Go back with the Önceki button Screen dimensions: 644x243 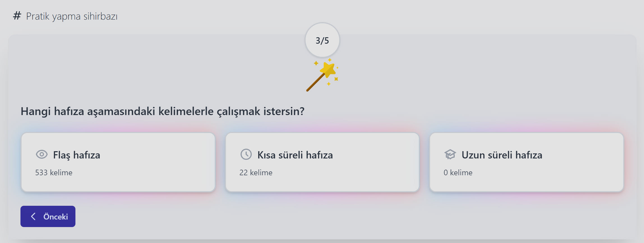point(48,216)
